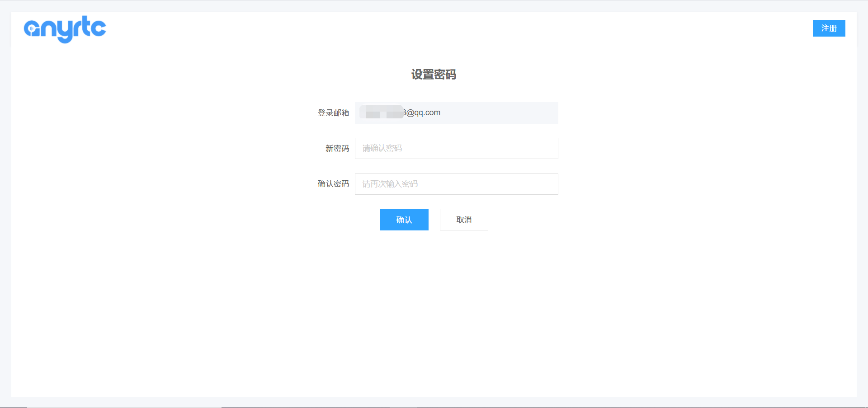
Task: Click the 设置密码 page heading
Action: coord(434,75)
